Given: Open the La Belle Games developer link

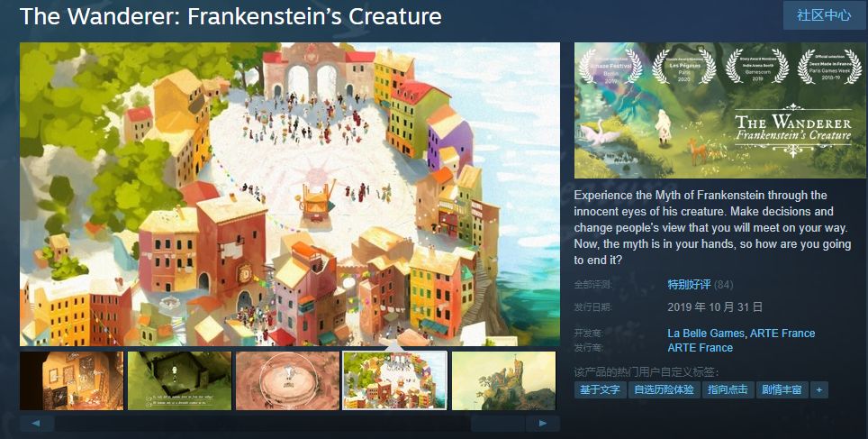Looking at the screenshot, I should tap(706, 334).
